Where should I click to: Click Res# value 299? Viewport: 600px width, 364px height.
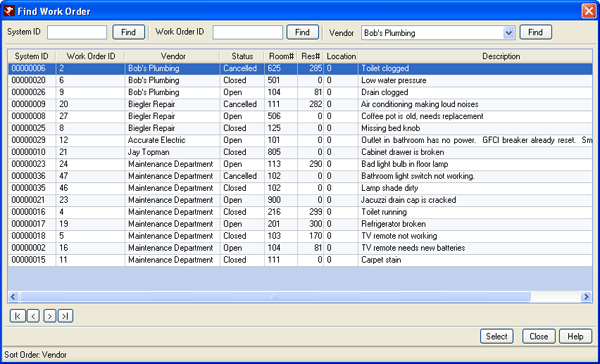310,212
